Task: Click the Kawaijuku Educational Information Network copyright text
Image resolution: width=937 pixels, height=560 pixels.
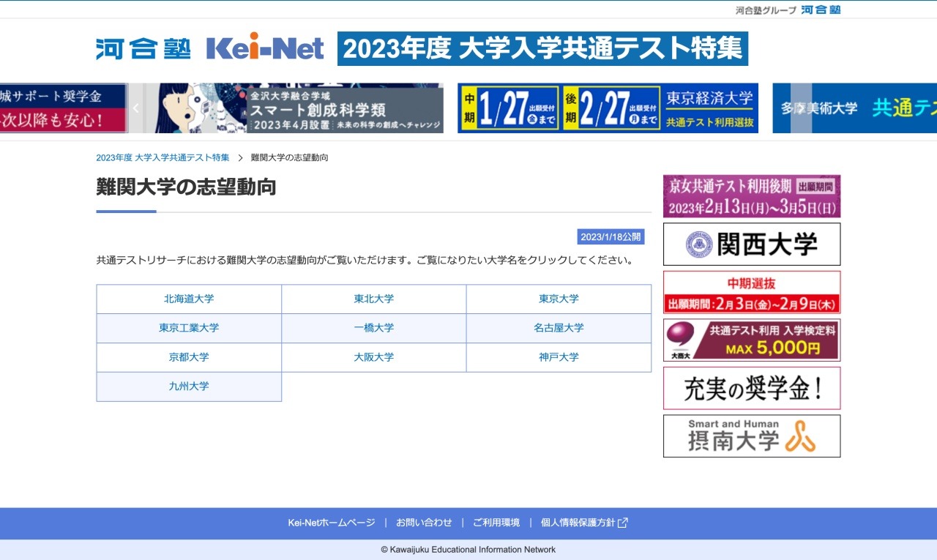Action: (x=468, y=550)
